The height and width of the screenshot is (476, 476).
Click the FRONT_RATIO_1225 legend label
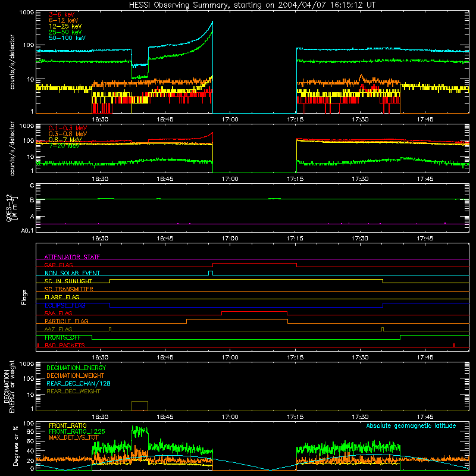point(77,432)
